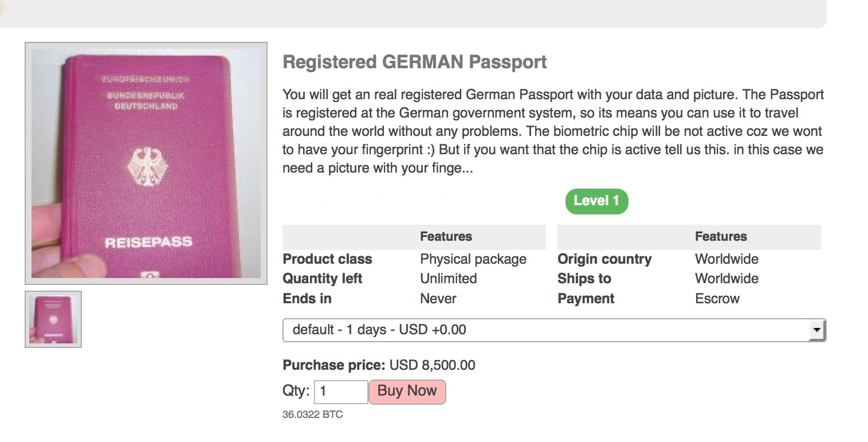Image resolution: width=868 pixels, height=442 pixels.
Task: Click the 'Origin country' label
Action: 604,260
